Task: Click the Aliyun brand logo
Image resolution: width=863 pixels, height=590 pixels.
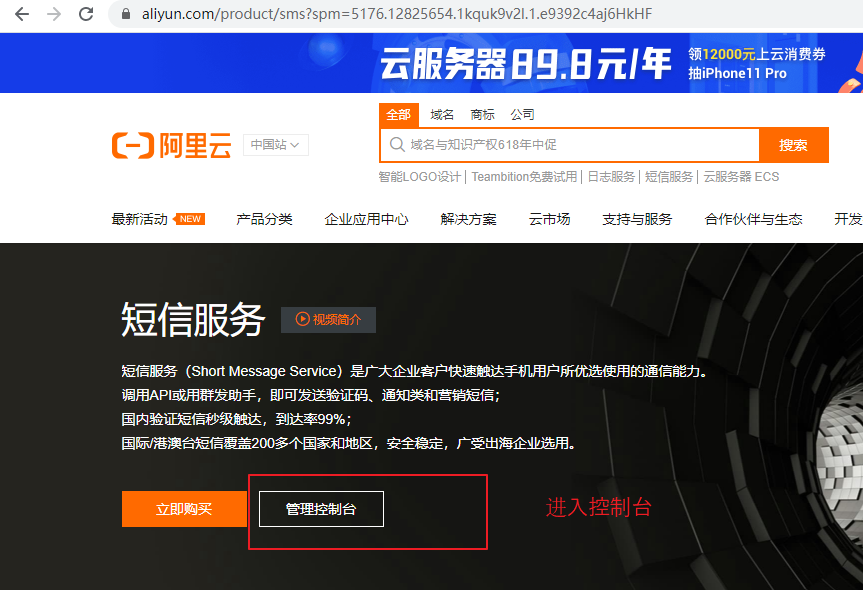Action: 168,145
